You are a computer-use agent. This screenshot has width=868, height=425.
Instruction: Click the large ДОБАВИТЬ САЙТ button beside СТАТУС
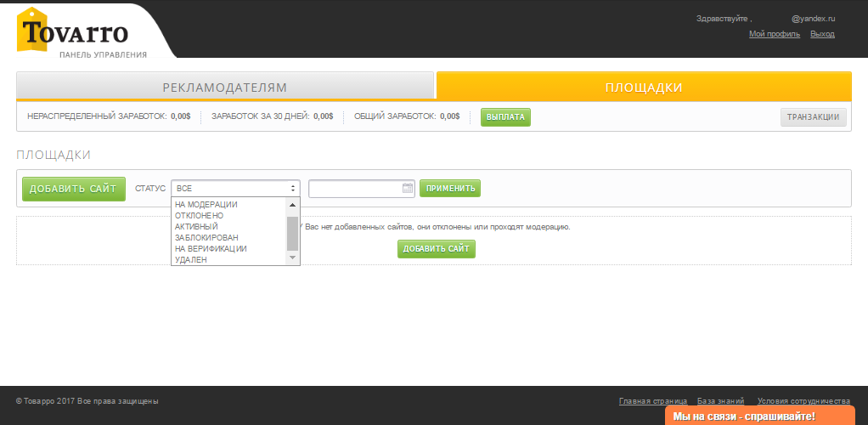coord(74,189)
